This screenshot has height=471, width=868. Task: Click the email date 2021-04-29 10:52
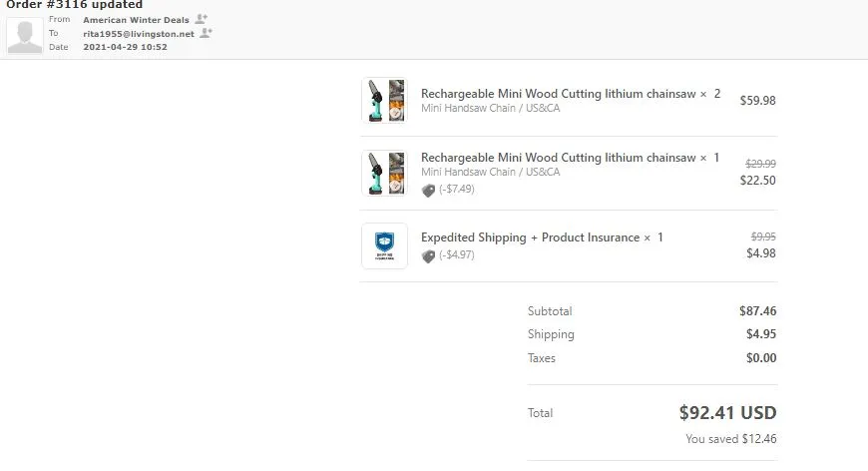125,47
